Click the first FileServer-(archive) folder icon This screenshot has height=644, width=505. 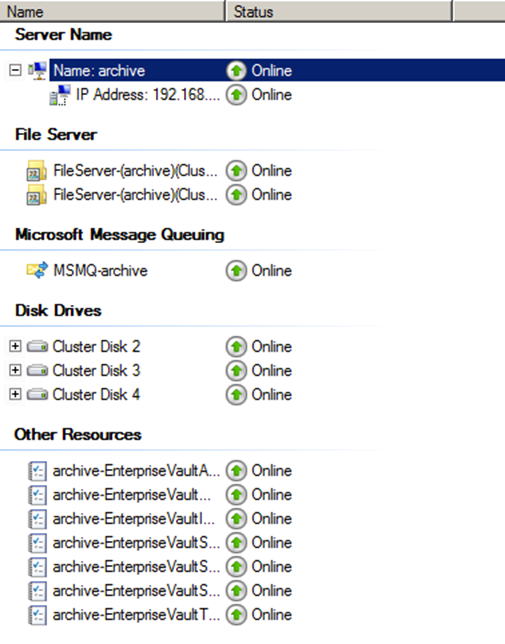pyautogui.click(x=37, y=171)
